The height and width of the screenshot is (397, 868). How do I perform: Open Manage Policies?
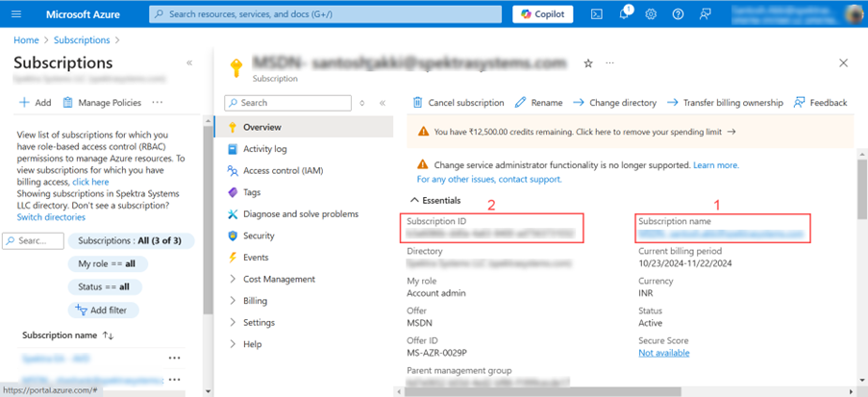point(102,103)
